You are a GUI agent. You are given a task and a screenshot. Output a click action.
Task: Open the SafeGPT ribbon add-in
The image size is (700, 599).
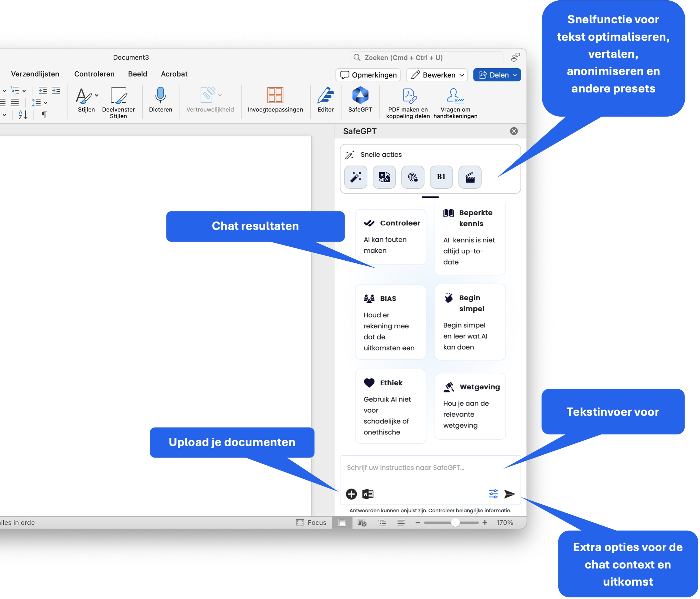360,100
